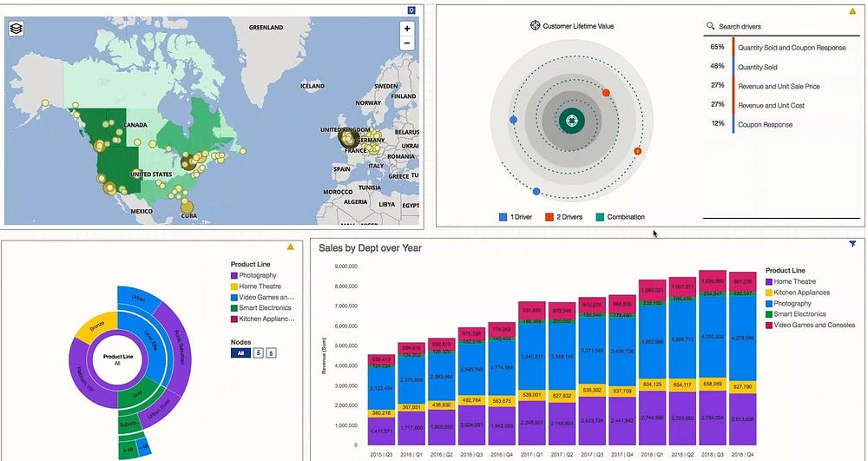Zoom in on the map
Image resolution: width=868 pixels, height=461 pixels.
pyautogui.click(x=407, y=29)
